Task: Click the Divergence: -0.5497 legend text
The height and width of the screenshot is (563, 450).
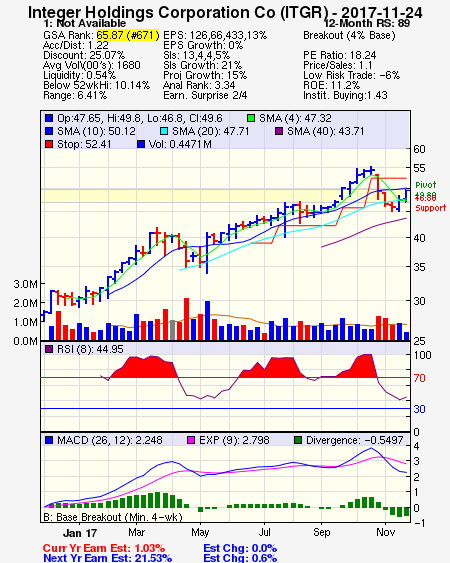Action: (x=355, y=440)
